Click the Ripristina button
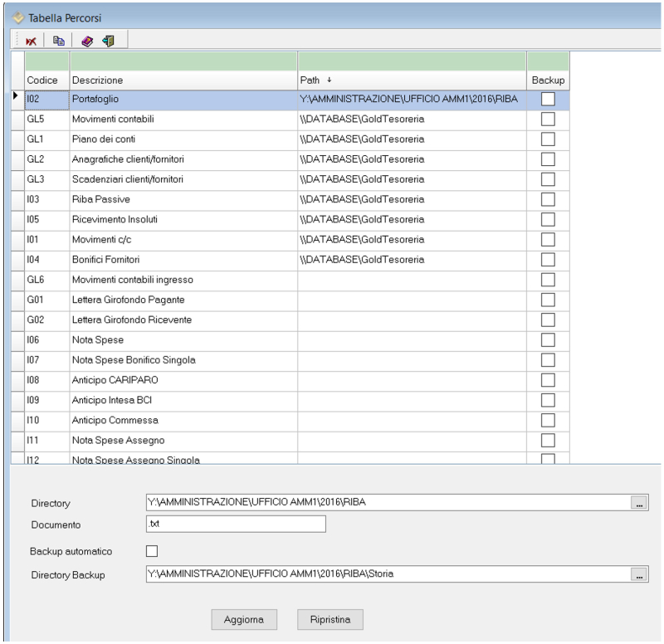Image resolution: width=664 pixels, height=644 pixels. tap(330, 619)
